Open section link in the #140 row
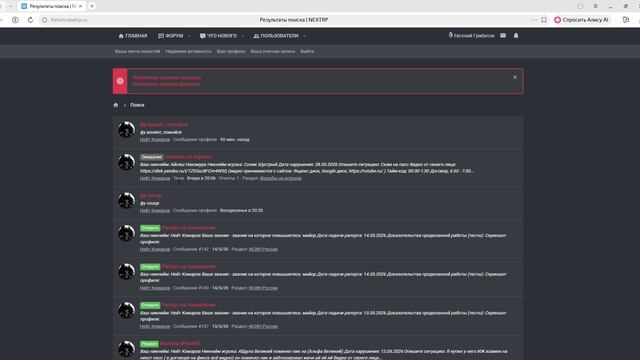640x360 pixels. tap(263, 288)
